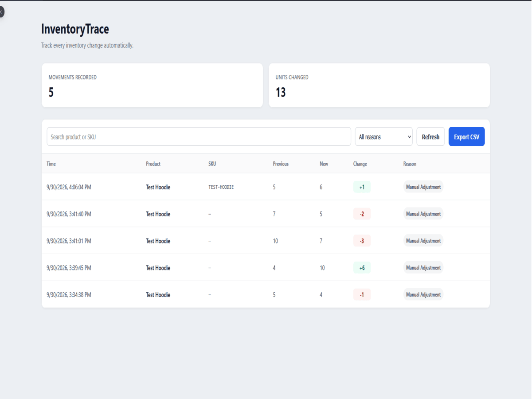Click the -2 change badge
This screenshot has width=532, height=399.
(362, 214)
